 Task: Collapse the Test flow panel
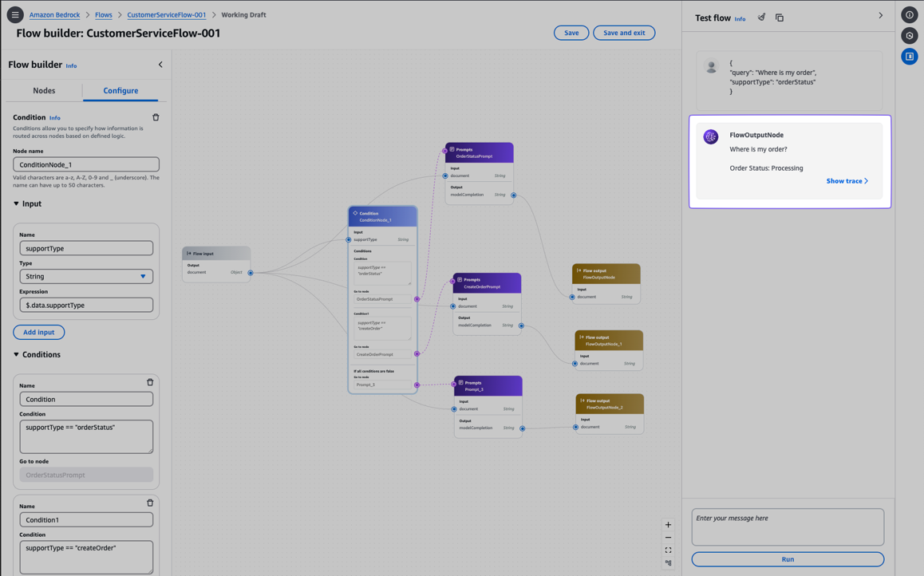pyautogui.click(x=880, y=15)
